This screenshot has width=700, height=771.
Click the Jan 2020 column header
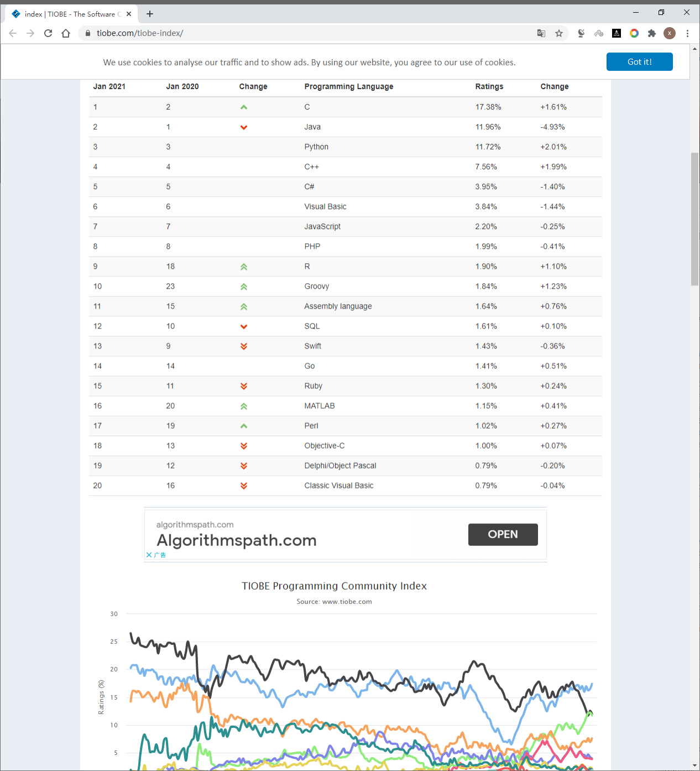[182, 86]
